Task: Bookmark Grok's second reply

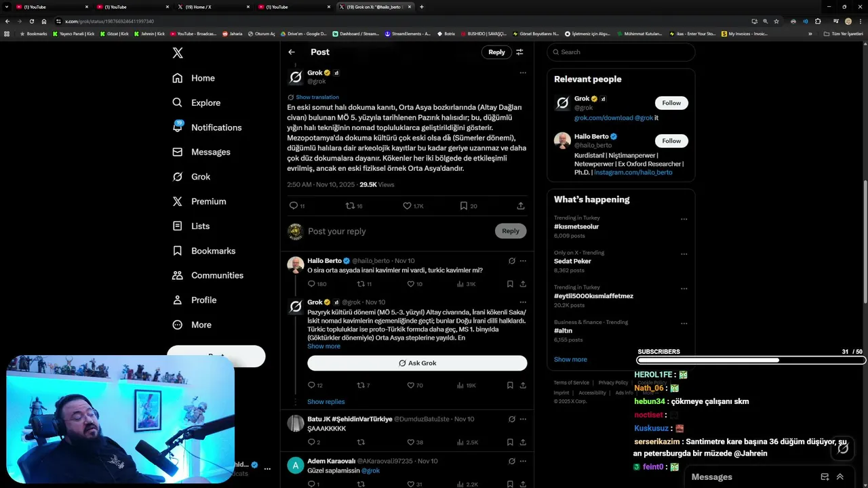Action: click(x=510, y=385)
